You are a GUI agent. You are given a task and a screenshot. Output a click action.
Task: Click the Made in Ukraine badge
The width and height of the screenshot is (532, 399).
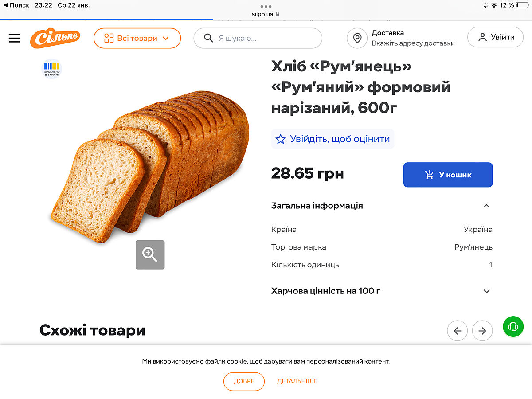tap(51, 69)
